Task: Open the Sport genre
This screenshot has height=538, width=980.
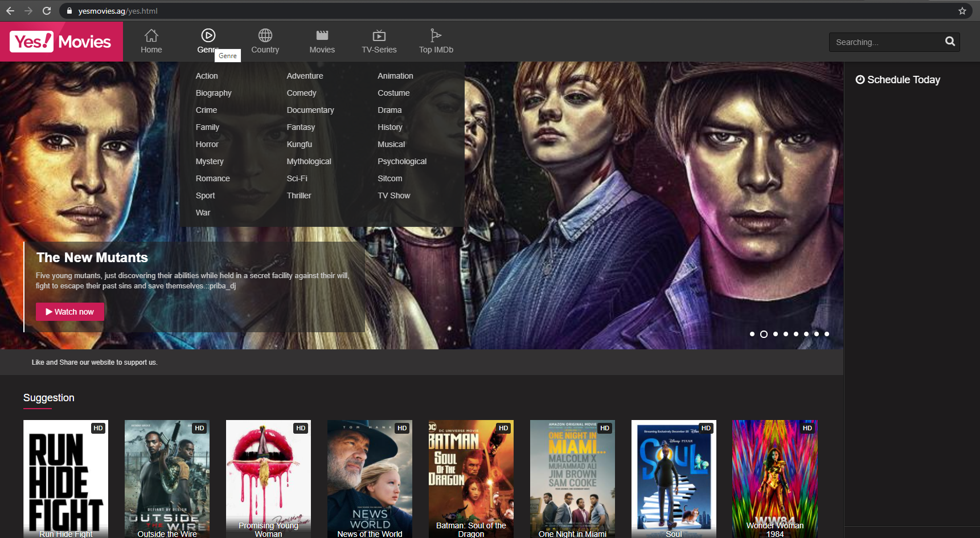Action: coord(205,195)
